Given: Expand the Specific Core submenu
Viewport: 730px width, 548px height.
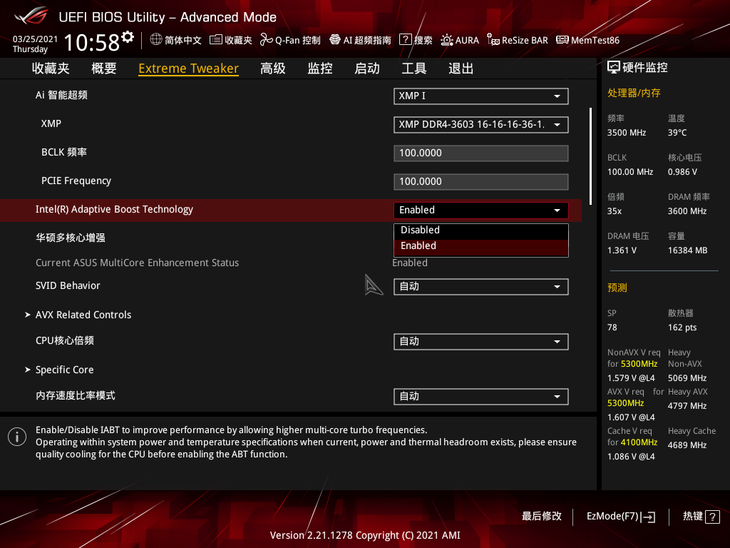Looking at the screenshot, I should click(x=64, y=370).
